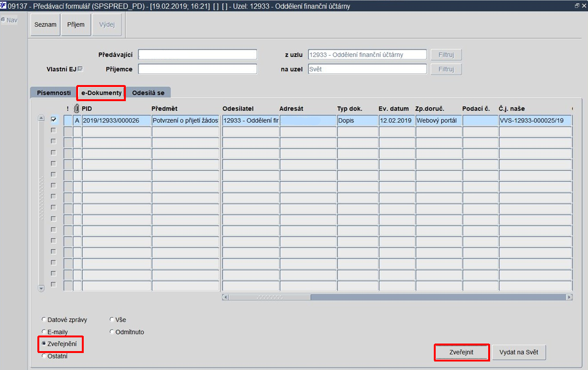Image resolution: width=588 pixels, height=370 pixels.
Task: Click the Nav indicator in the side panel
Action: 9,20
